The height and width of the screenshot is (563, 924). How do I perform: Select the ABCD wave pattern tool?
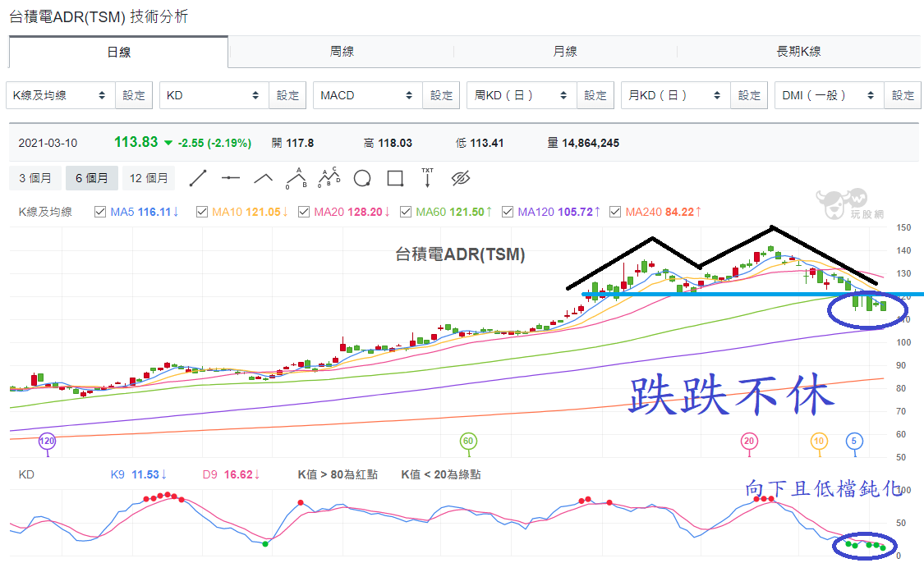click(x=329, y=177)
